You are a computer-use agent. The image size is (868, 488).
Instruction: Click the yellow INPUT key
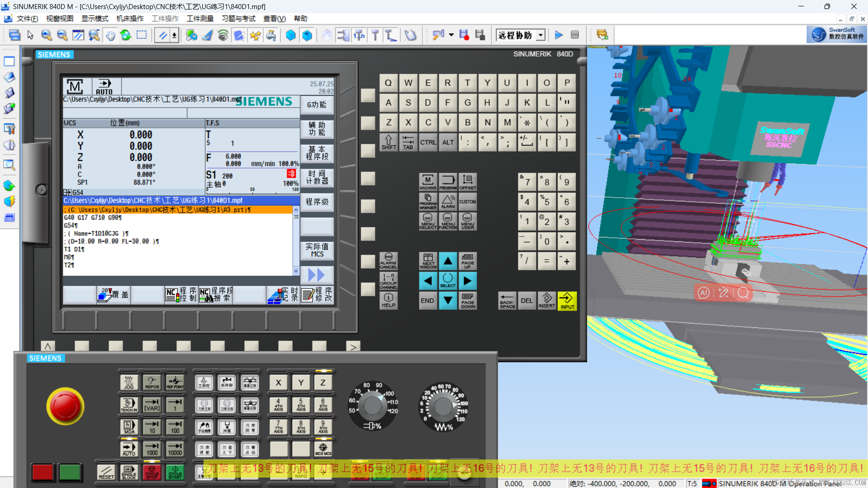pyautogui.click(x=567, y=301)
